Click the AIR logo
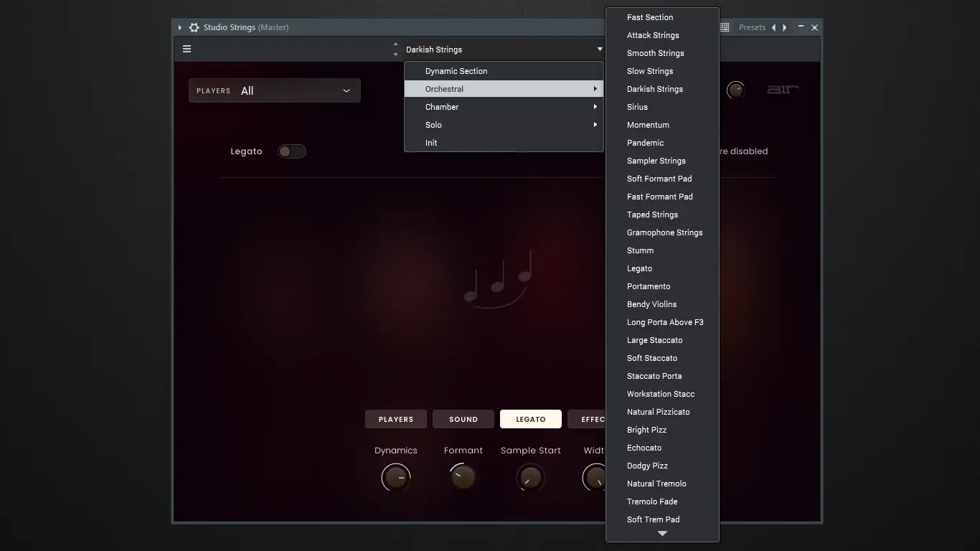 (x=783, y=90)
